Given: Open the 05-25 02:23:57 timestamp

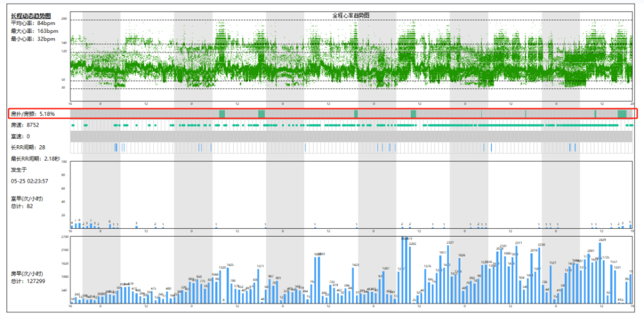Looking at the screenshot, I should coord(30,181).
